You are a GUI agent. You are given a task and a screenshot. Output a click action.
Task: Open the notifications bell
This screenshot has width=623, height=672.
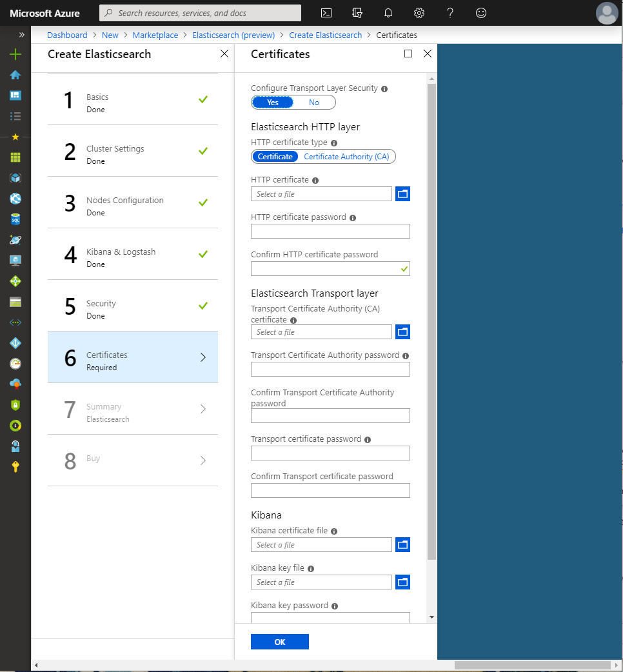point(388,13)
